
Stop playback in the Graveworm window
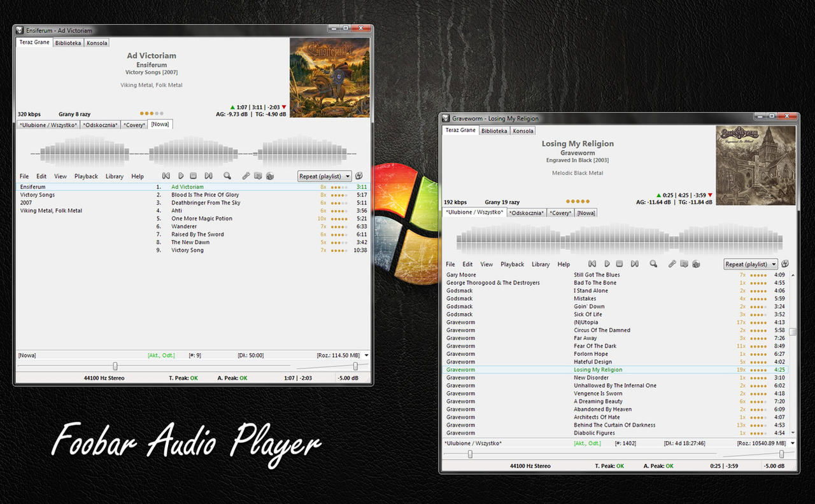(620, 264)
